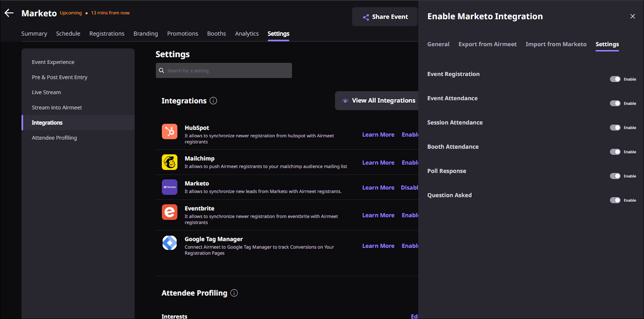Click the 'HubSpot' integration name

197,128
